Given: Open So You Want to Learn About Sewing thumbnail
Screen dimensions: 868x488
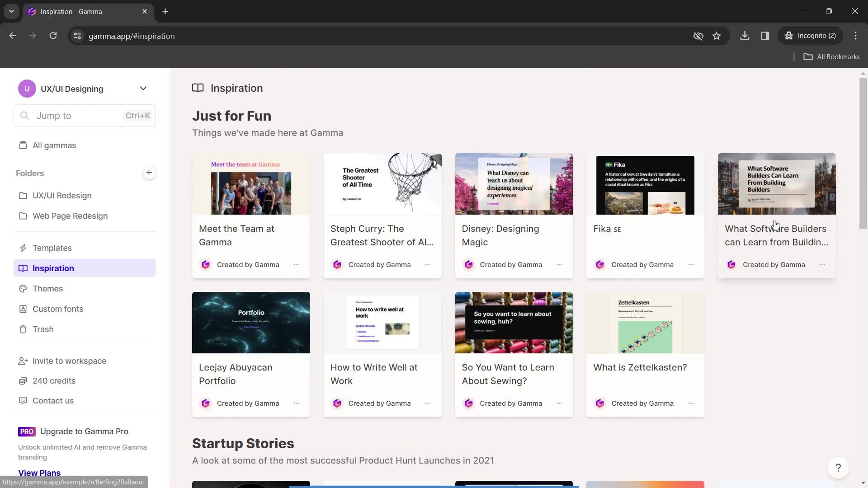Looking at the screenshot, I should click(514, 323).
